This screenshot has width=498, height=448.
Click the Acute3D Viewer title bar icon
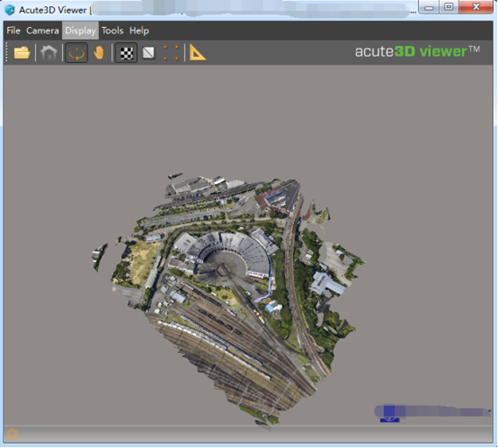coord(10,10)
